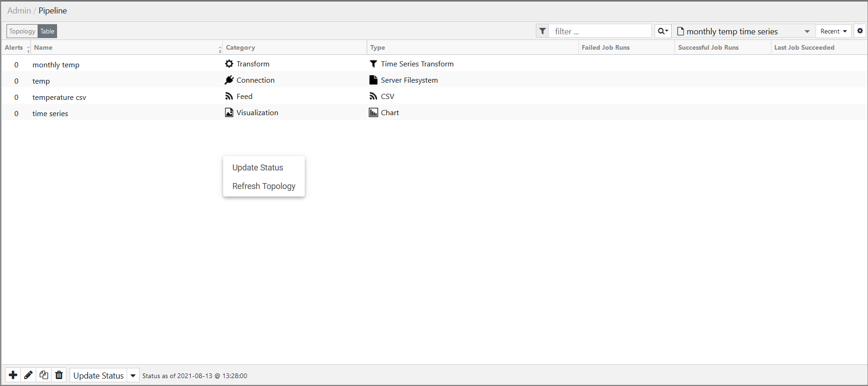
Task: Click the edit pencil icon
Action: pos(28,375)
